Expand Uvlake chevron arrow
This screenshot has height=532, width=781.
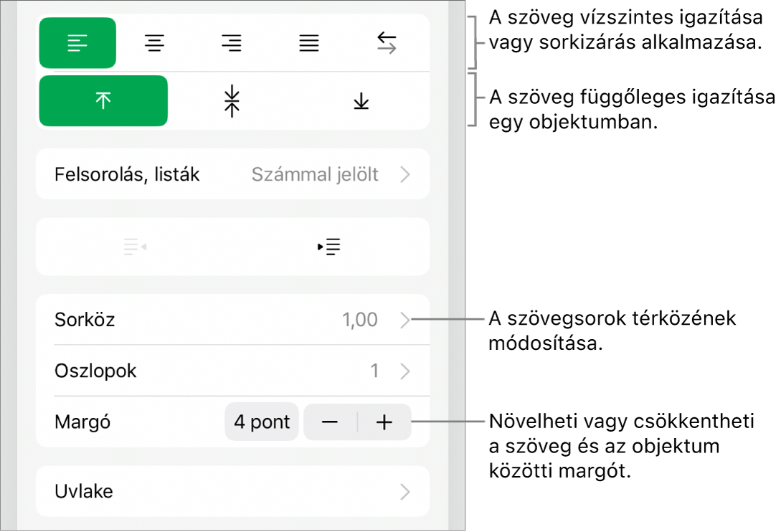tap(405, 492)
